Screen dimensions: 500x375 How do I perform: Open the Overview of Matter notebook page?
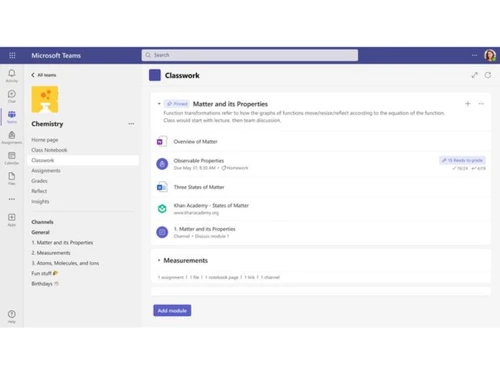(x=195, y=142)
